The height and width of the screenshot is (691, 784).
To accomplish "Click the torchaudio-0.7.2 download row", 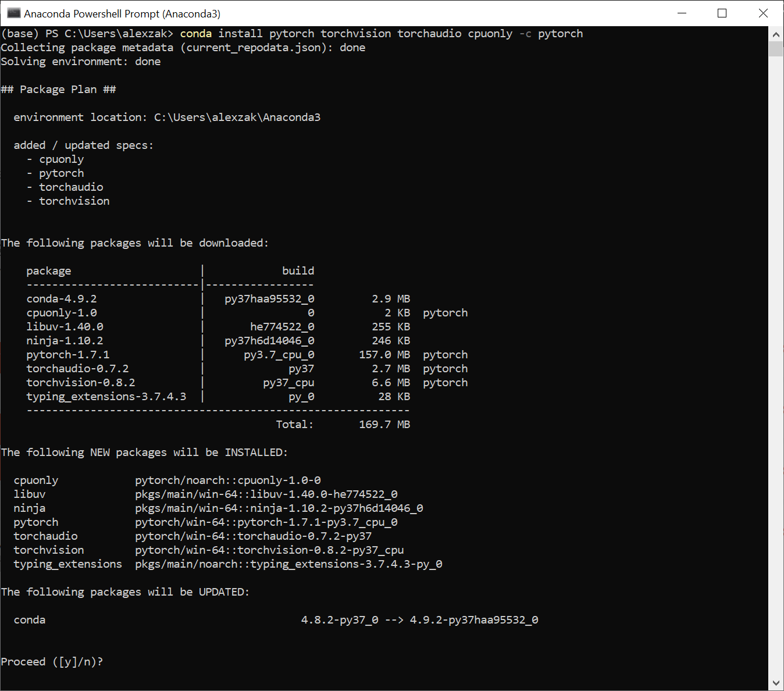I will pos(77,368).
